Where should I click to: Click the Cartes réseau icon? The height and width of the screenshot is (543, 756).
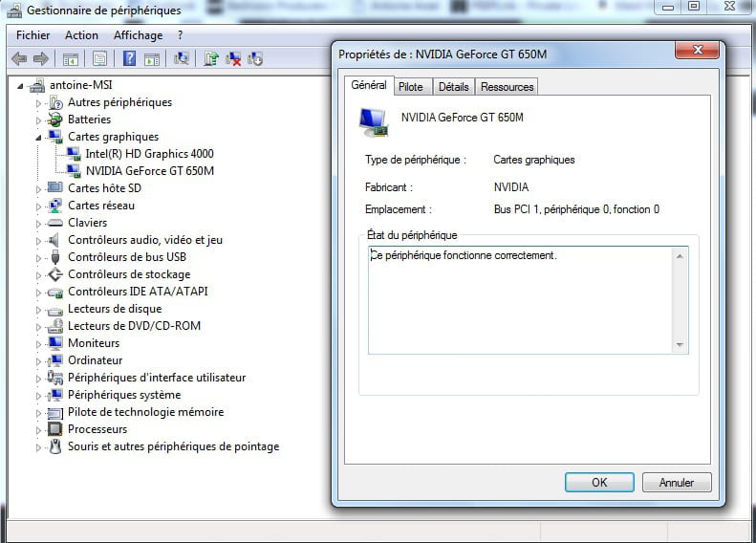[x=55, y=206]
